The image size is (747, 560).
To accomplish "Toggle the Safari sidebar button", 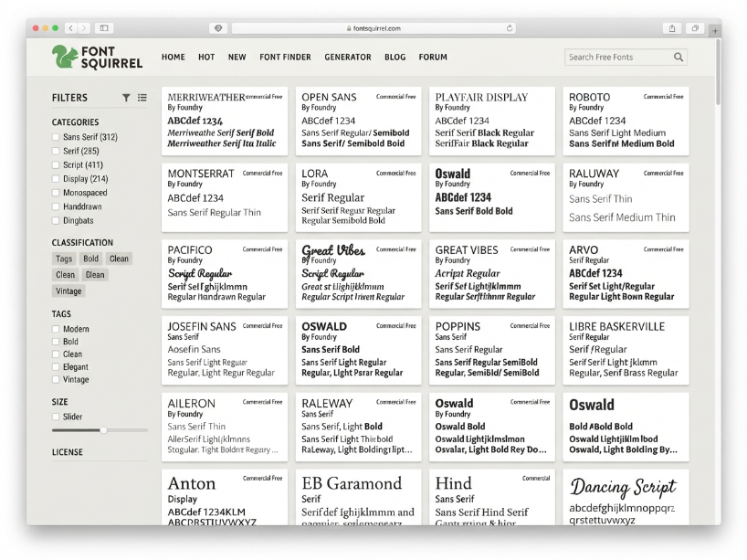I will [104, 28].
